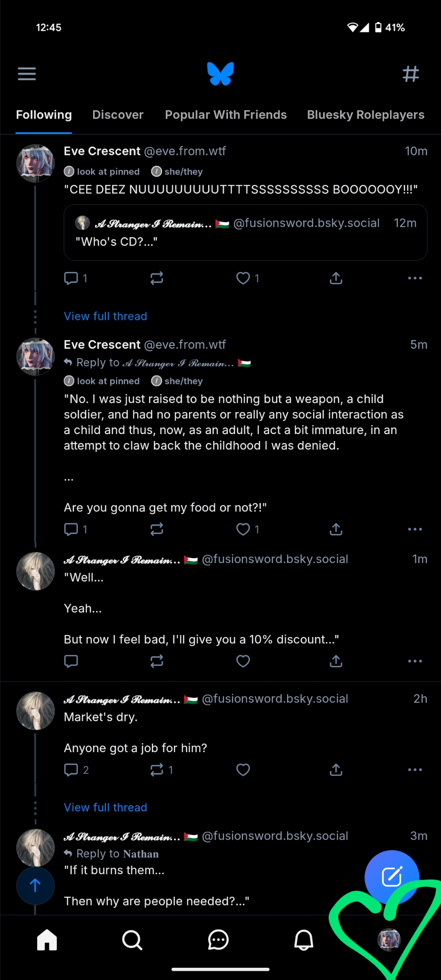Tap scroll-to-top arrow button
This screenshot has width=441, height=980.
pyautogui.click(x=35, y=885)
